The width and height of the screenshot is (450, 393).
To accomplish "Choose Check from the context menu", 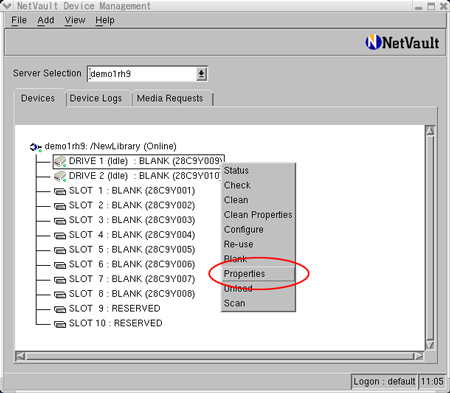I will click(x=258, y=185).
